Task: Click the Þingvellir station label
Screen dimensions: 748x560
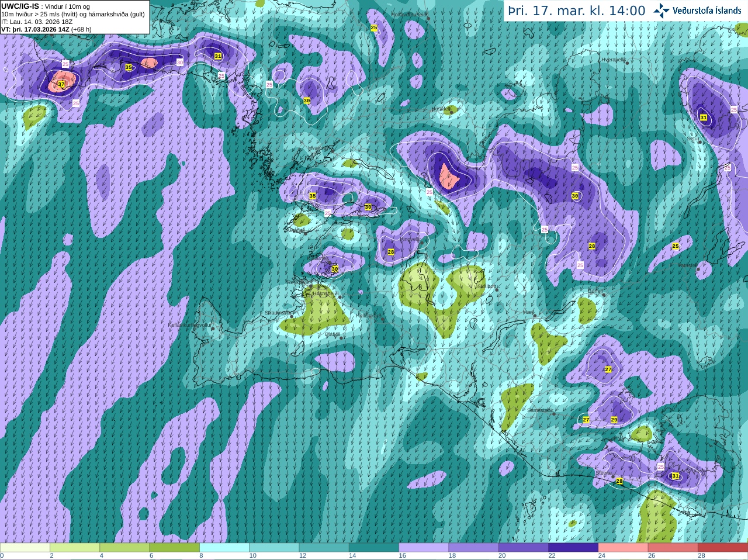Action: (x=411, y=239)
